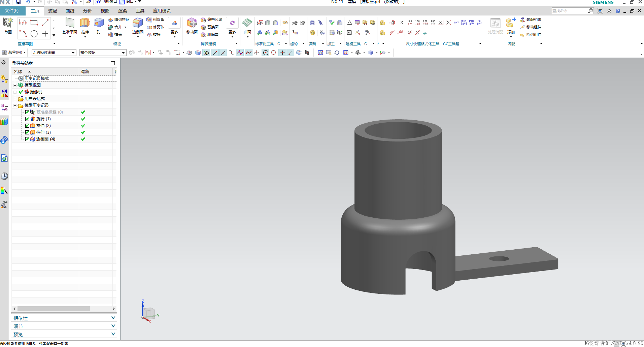Screen dimensions: 644x347
Task: Collapse the 模型历史记录 tree node
Action: point(15,105)
